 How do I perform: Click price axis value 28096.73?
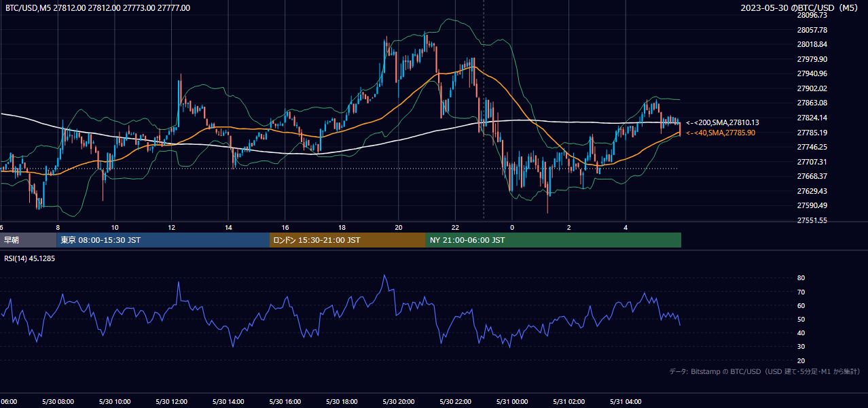pos(812,15)
